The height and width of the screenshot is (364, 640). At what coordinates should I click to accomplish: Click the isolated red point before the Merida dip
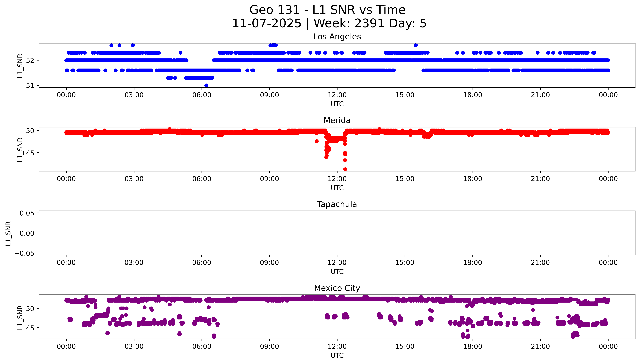click(317, 141)
